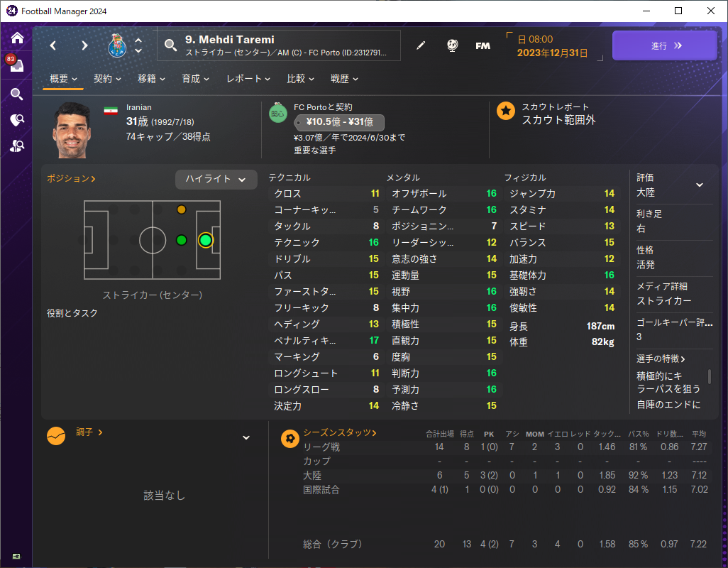The height and width of the screenshot is (568, 728).
Task: Open the inbox with 83 notifications
Action: tap(16, 65)
